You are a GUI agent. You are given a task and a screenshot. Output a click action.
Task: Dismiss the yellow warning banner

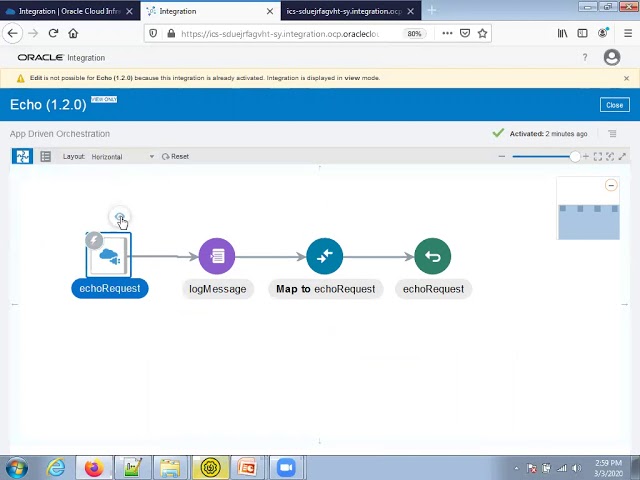[627, 78]
